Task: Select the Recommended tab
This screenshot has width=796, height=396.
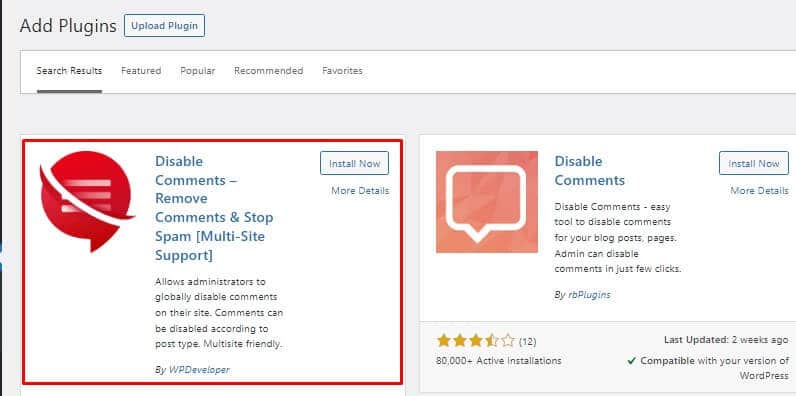Action: tap(269, 71)
